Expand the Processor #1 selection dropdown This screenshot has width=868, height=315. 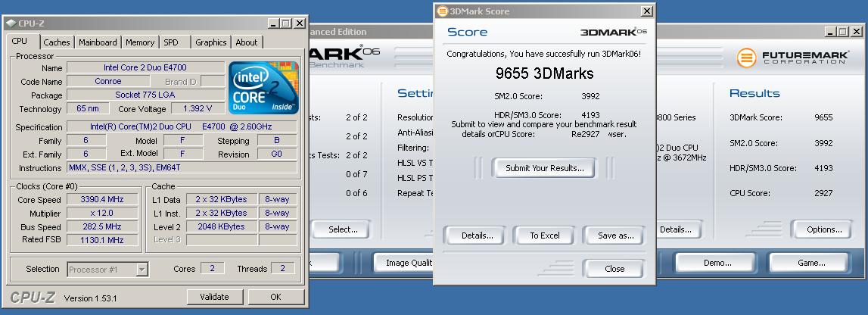pyautogui.click(x=142, y=270)
